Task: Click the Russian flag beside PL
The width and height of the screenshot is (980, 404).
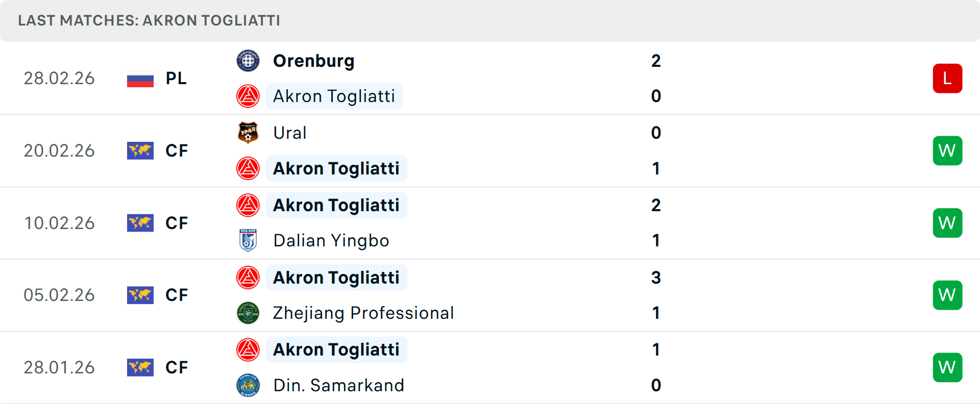Action: point(140,79)
